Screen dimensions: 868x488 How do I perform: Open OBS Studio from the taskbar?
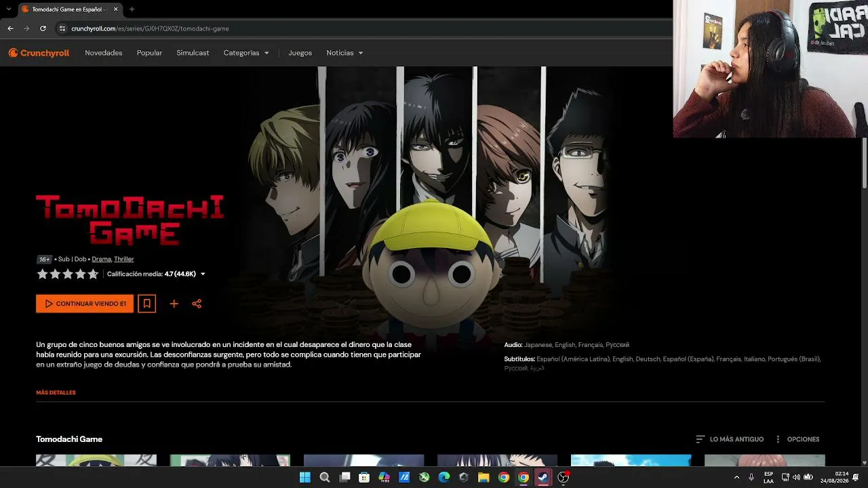tap(563, 477)
